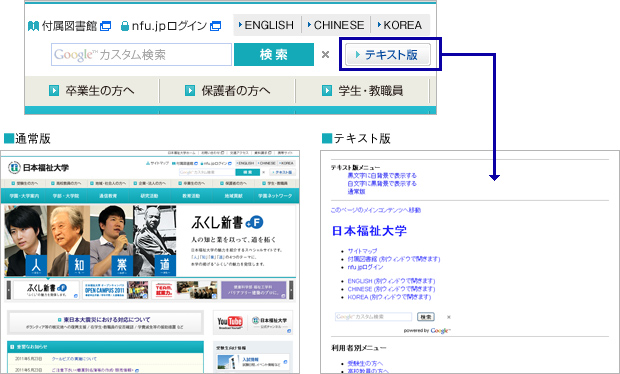Click the arrow icon beside 卒業生の方へ in enlarged header

(54, 91)
